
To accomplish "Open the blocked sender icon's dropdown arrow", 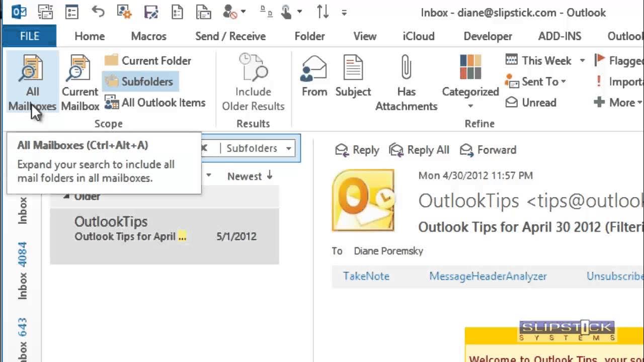I will tap(244, 12).
